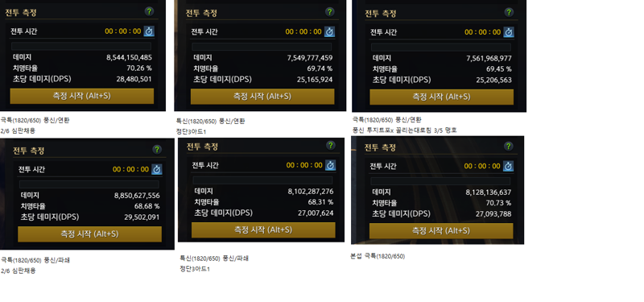Click the 본섭 극특(1820/650) caption text
The height and width of the screenshot is (302, 644).
click(378, 256)
